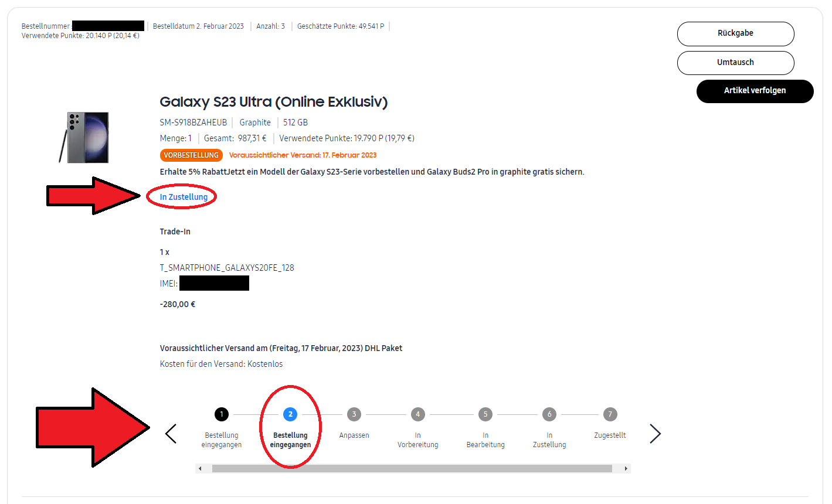Click the orange VORBESTELLUNG badge
This screenshot has height=504, width=832.
(191, 155)
